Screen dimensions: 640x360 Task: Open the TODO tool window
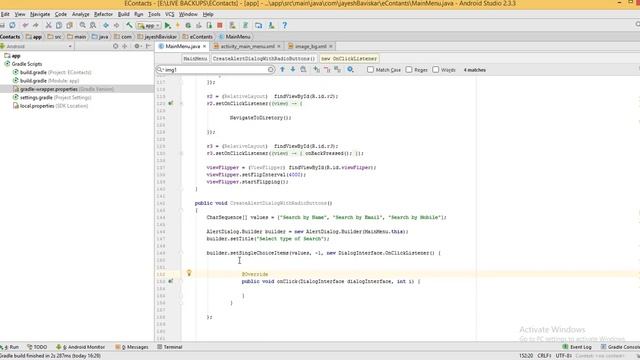[x=37, y=347]
